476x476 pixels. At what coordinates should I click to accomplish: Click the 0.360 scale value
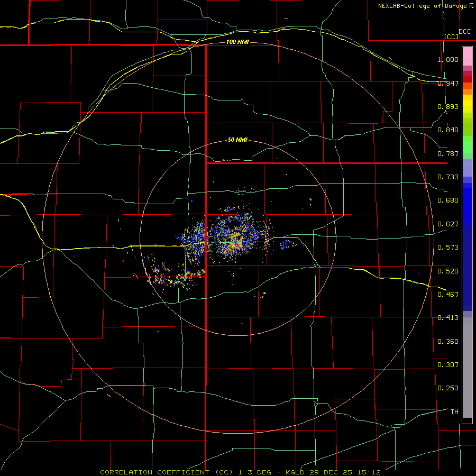pyautogui.click(x=448, y=342)
